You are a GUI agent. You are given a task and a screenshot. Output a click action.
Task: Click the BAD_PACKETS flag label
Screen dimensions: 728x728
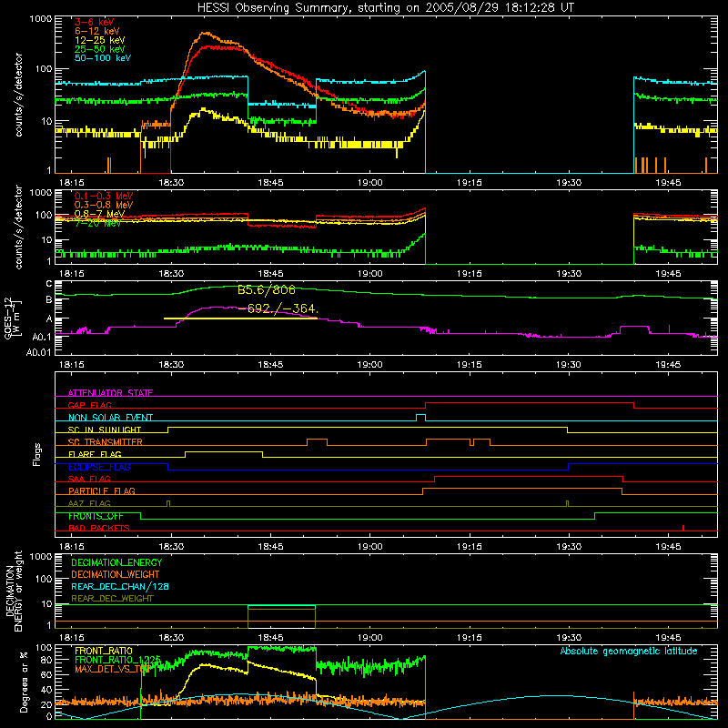[99, 528]
